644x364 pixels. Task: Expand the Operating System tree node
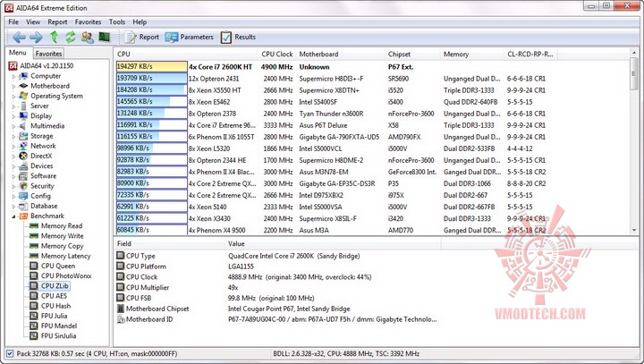coord(13,96)
